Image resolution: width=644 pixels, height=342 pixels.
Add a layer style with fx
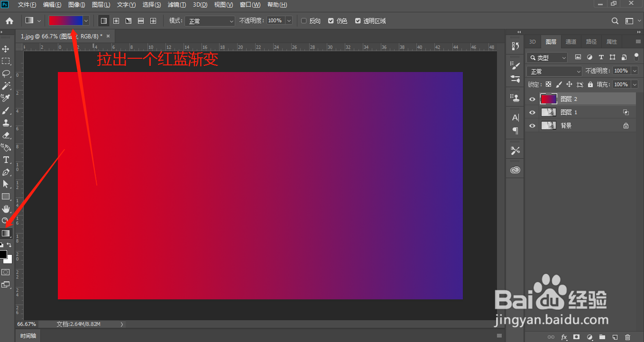click(x=564, y=337)
